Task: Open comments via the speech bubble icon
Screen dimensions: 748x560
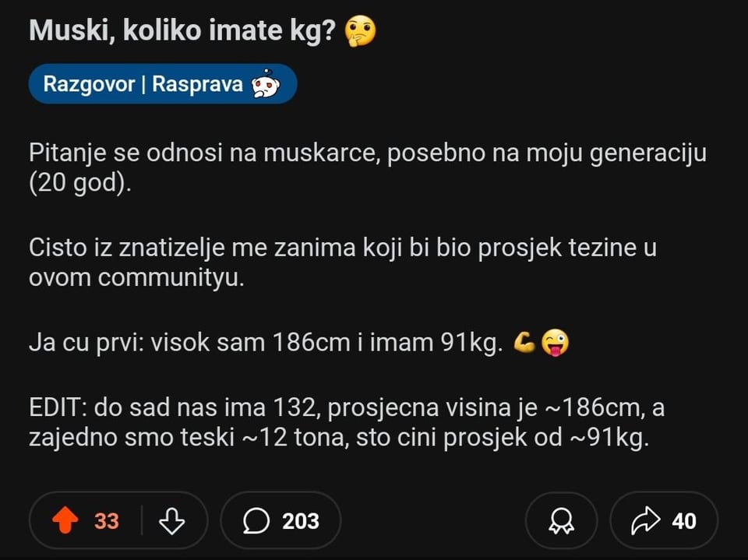Action: click(256, 520)
